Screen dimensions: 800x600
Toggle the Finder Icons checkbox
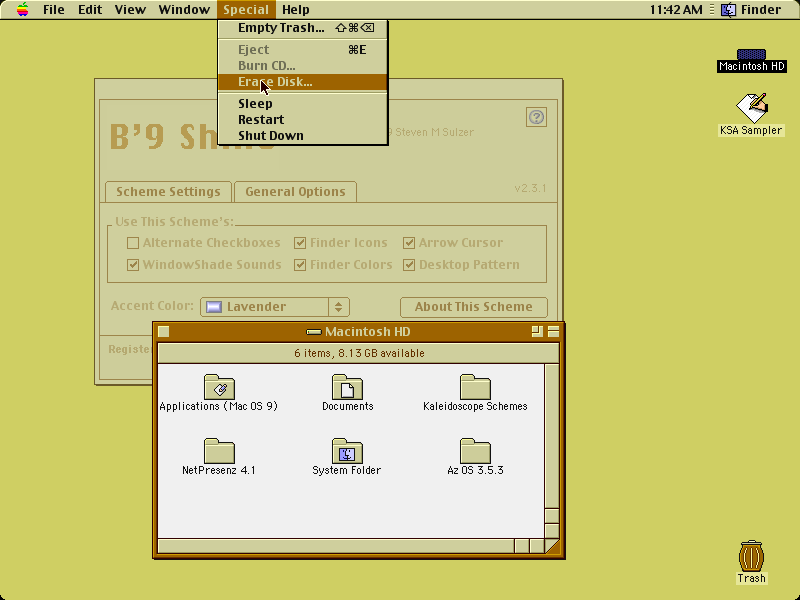point(300,243)
